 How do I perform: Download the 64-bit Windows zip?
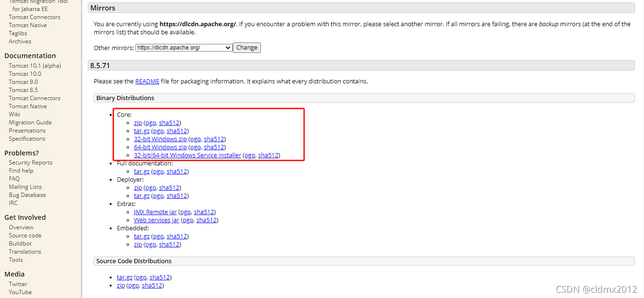pyautogui.click(x=160, y=147)
